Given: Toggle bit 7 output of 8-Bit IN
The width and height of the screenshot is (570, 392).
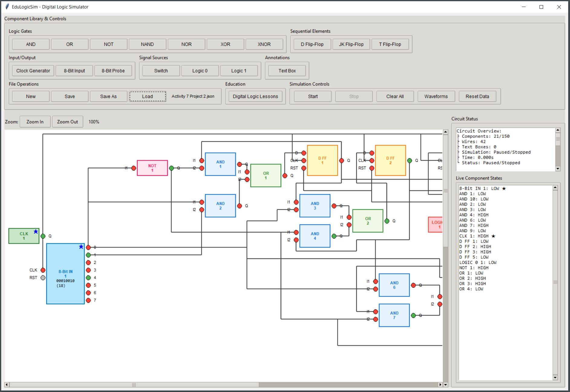Looking at the screenshot, I should tap(88, 300).
